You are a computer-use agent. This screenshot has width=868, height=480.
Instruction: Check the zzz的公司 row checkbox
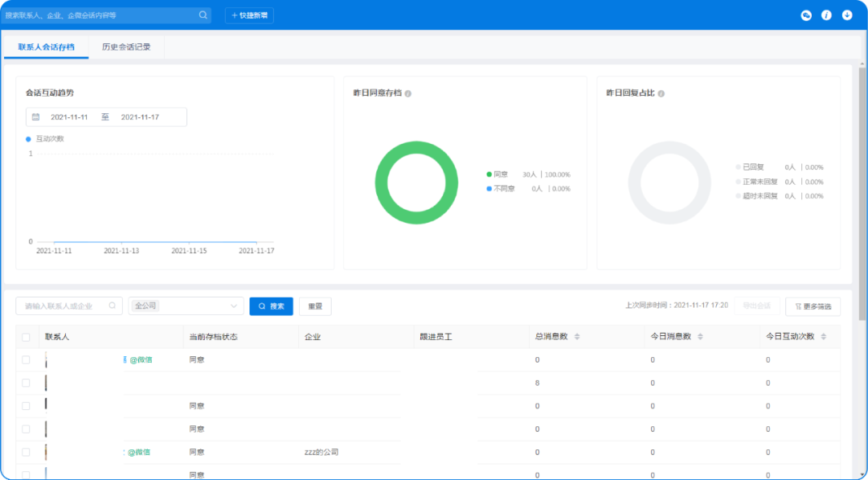click(26, 453)
